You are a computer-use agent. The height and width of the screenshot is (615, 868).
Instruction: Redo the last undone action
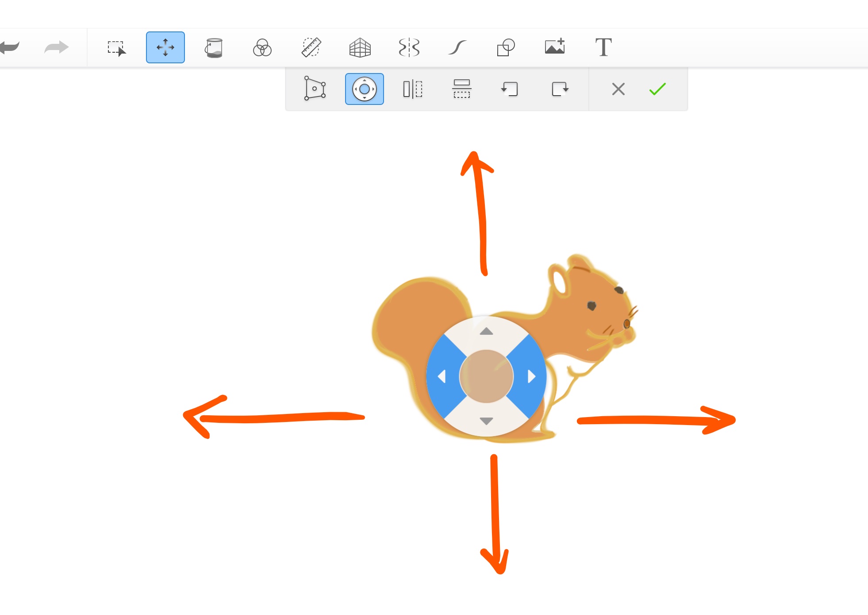click(x=56, y=47)
